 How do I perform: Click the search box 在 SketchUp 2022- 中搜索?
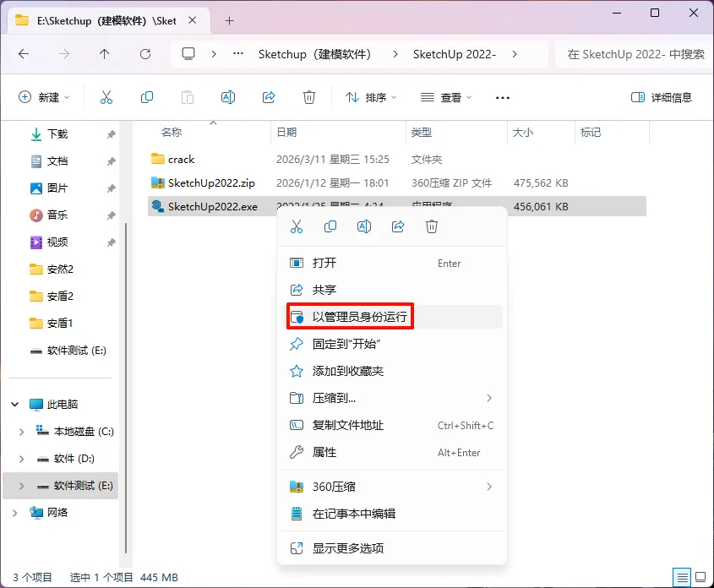[634, 54]
